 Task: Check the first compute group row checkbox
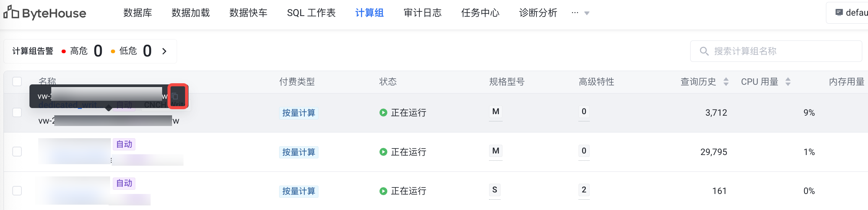click(17, 113)
